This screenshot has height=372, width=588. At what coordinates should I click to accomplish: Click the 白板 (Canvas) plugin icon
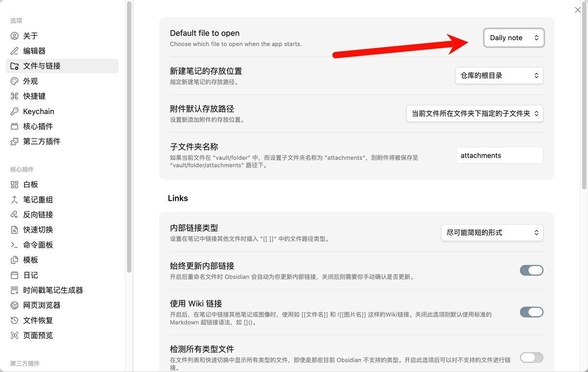29,185
